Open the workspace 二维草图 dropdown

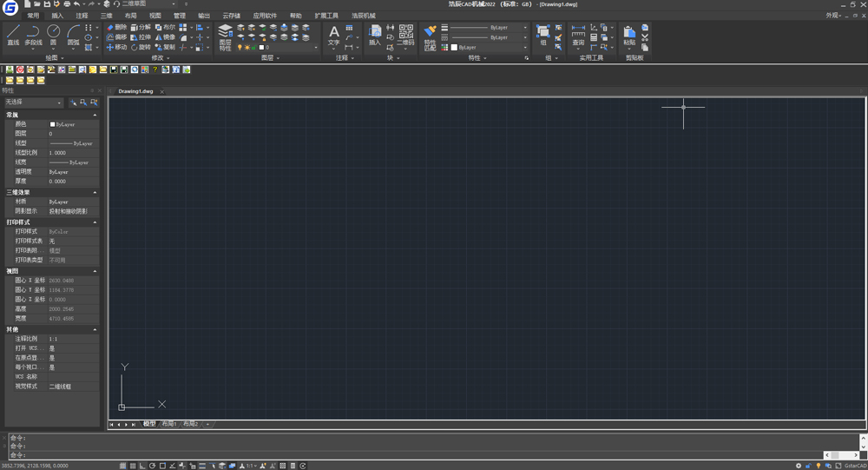coord(149,4)
